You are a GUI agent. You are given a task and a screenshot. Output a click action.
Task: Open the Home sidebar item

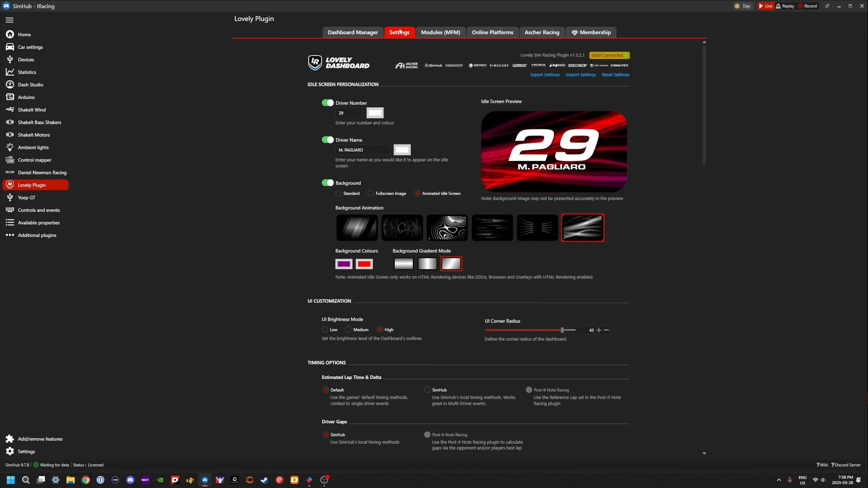coord(24,34)
